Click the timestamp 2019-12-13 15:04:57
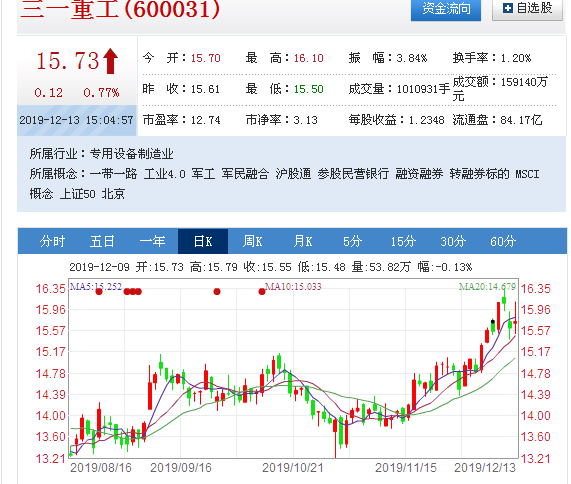Image resolution: width=571 pixels, height=484 pixels. tap(76, 120)
